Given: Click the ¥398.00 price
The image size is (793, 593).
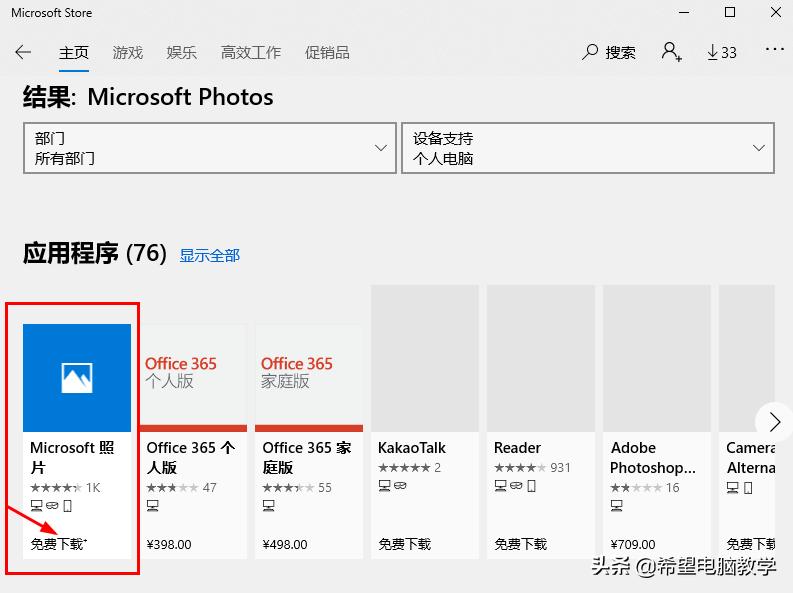Looking at the screenshot, I should tap(169, 544).
